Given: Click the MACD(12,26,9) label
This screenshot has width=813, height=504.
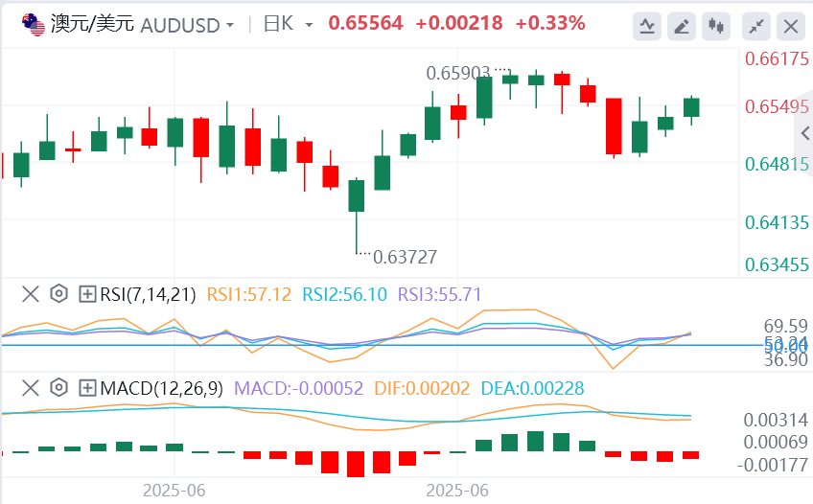Looking at the screenshot, I should pyautogui.click(x=162, y=388).
